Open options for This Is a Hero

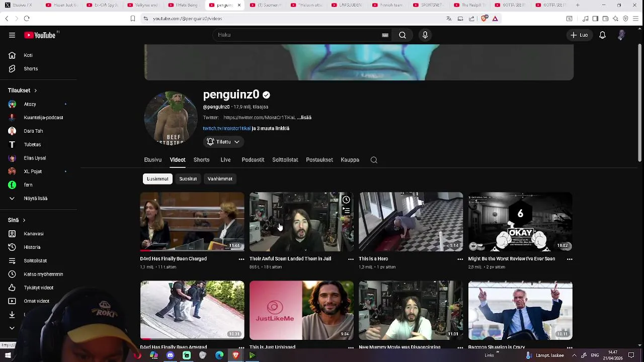point(460,259)
